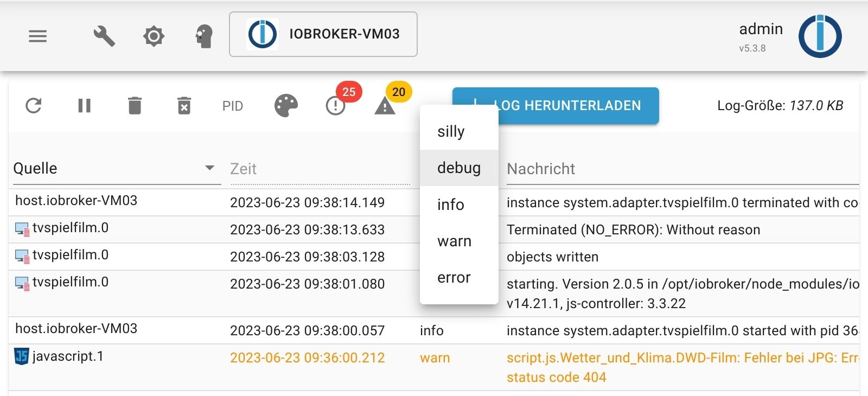The image size is (868, 396).
Task: Select silly log level
Action: pos(459,131)
